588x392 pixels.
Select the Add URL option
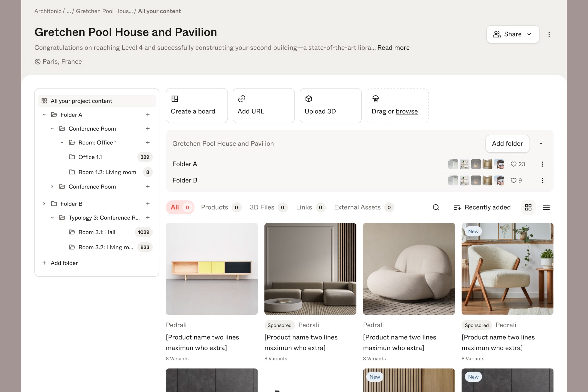pyautogui.click(x=264, y=106)
